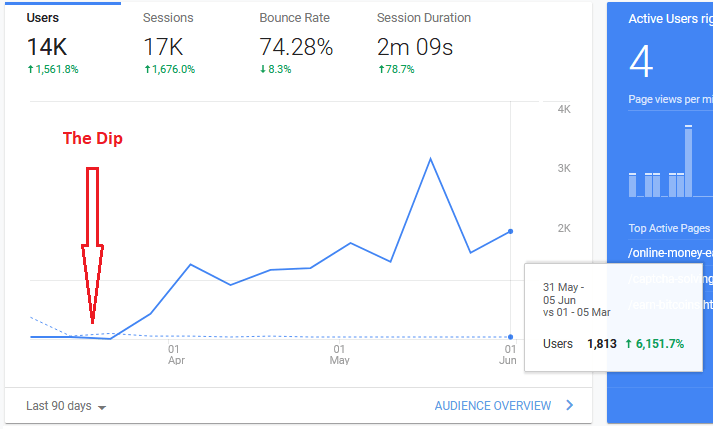Click the chart peak in mid May

click(x=430, y=159)
